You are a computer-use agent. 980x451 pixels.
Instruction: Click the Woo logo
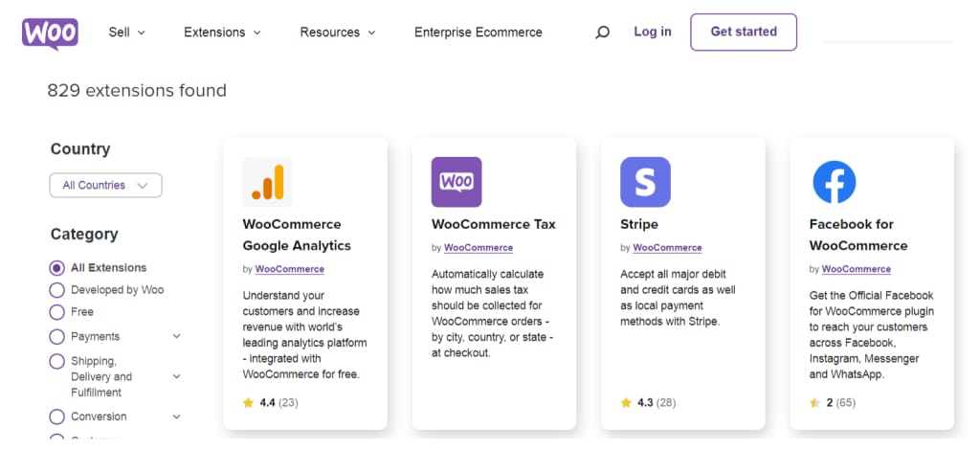tap(50, 34)
